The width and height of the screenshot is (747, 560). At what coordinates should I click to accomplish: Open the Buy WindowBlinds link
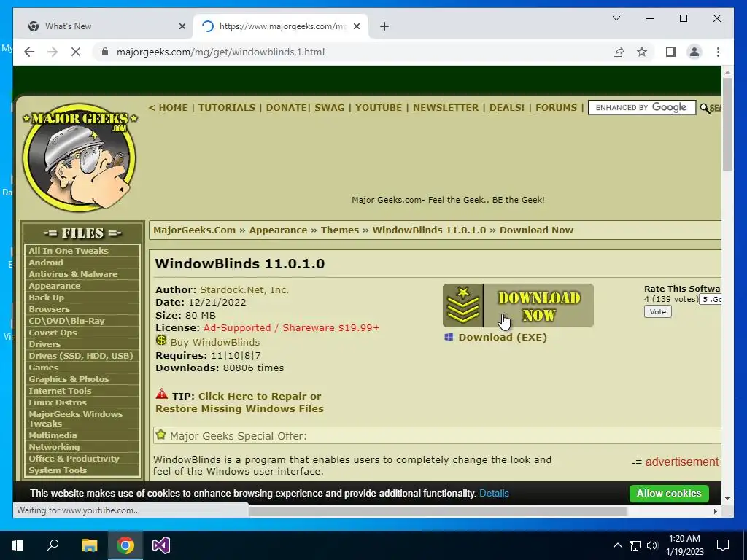click(x=215, y=342)
